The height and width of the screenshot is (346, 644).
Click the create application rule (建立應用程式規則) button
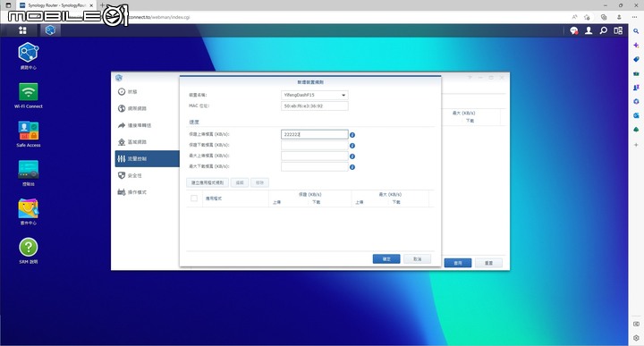(208, 182)
